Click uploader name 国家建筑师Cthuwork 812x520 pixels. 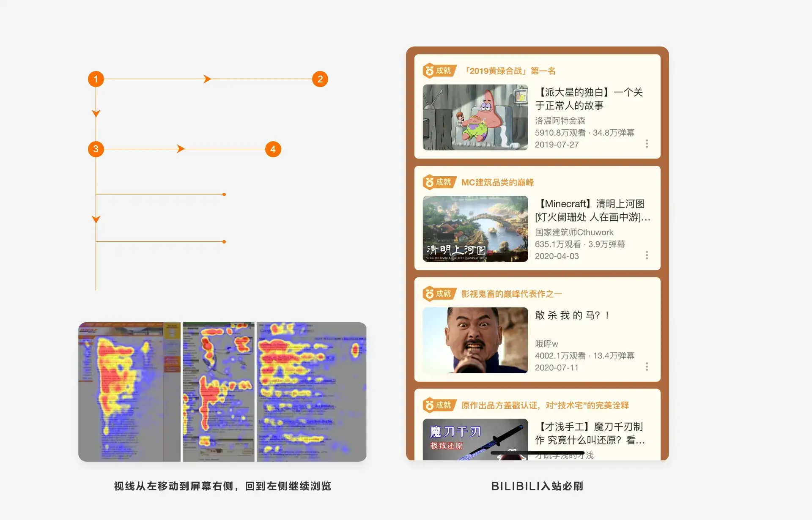574,232
